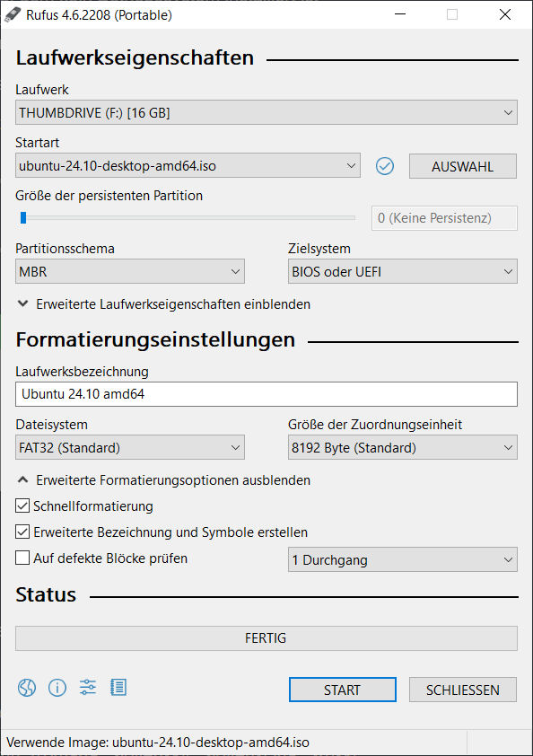
Task: Collapse Erweiterte Formatierungsoptionen ausblenden
Action: pos(163,480)
